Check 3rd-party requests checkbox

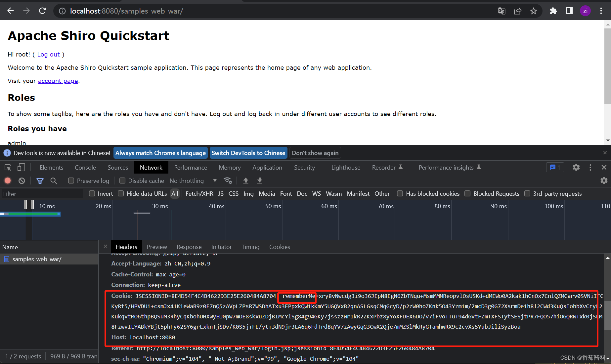(x=527, y=193)
